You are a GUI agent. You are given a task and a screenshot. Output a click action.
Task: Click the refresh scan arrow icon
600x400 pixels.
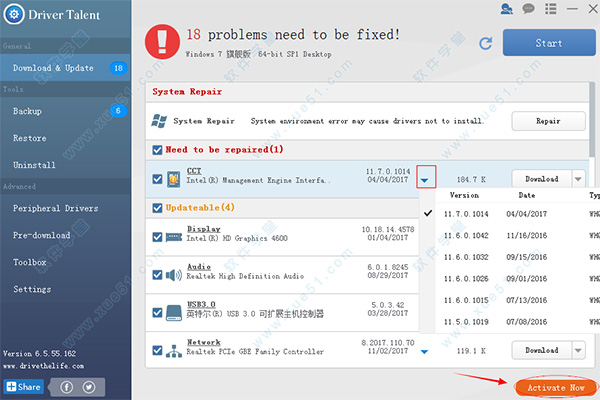coord(486,43)
